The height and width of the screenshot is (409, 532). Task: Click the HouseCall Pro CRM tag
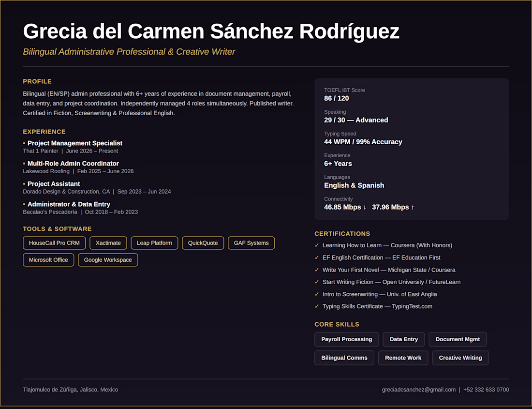(x=54, y=243)
